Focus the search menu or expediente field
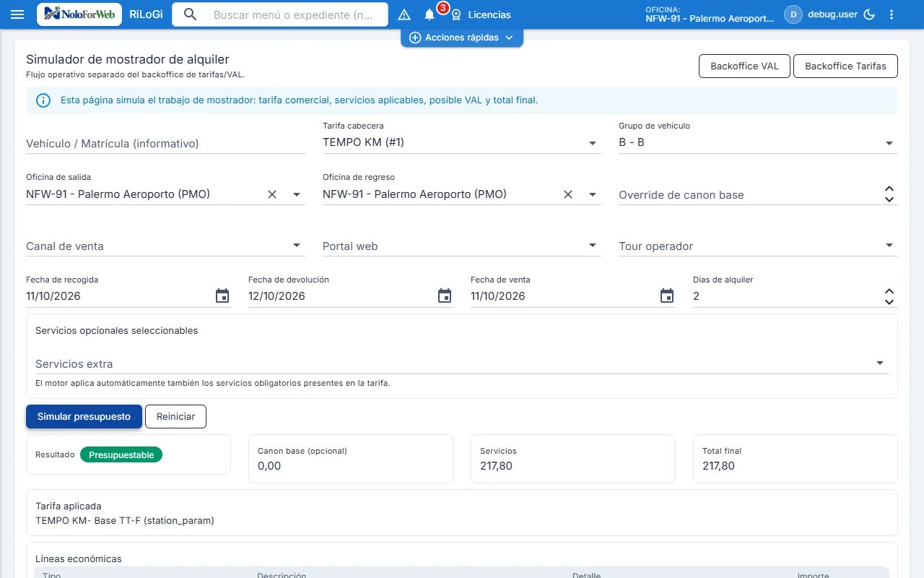924x578 pixels. click(x=292, y=14)
